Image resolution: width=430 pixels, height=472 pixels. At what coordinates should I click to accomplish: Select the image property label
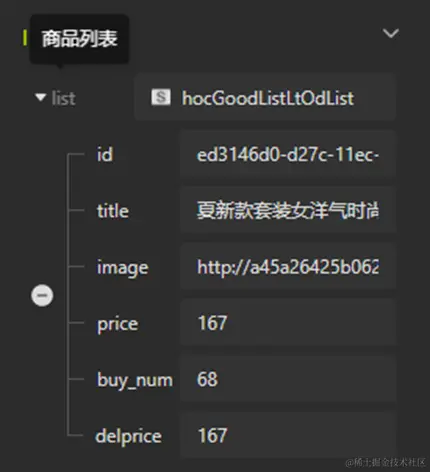coord(122,268)
